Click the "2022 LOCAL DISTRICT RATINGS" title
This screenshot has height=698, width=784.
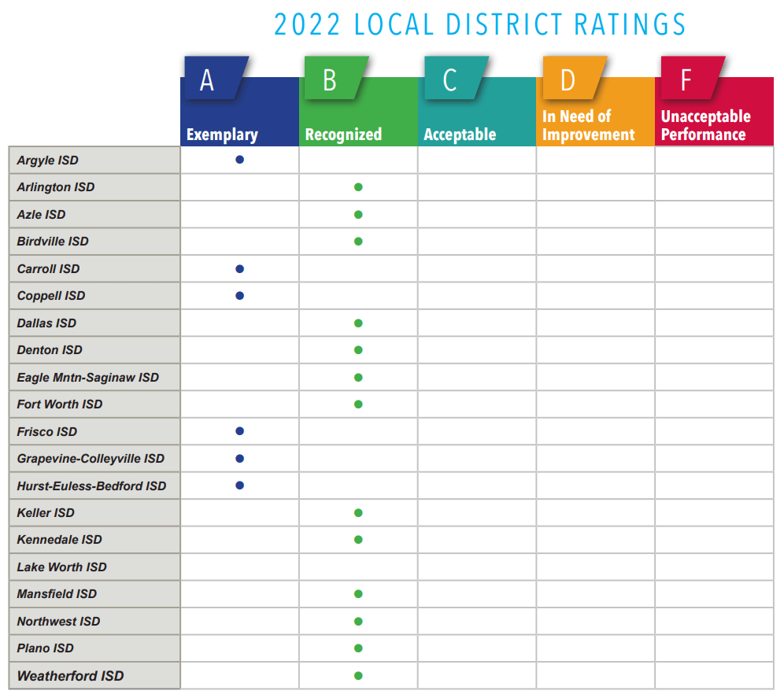(480, 24)
